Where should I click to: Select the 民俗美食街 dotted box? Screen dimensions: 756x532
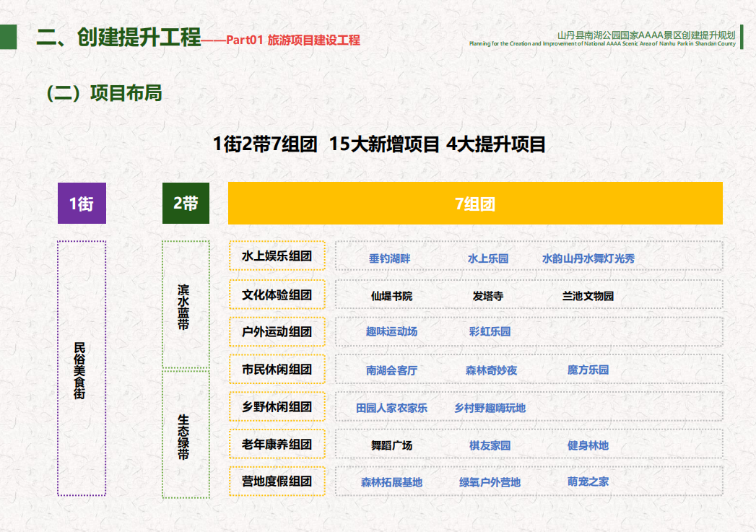pyautogui.click(x=81, y=368)
